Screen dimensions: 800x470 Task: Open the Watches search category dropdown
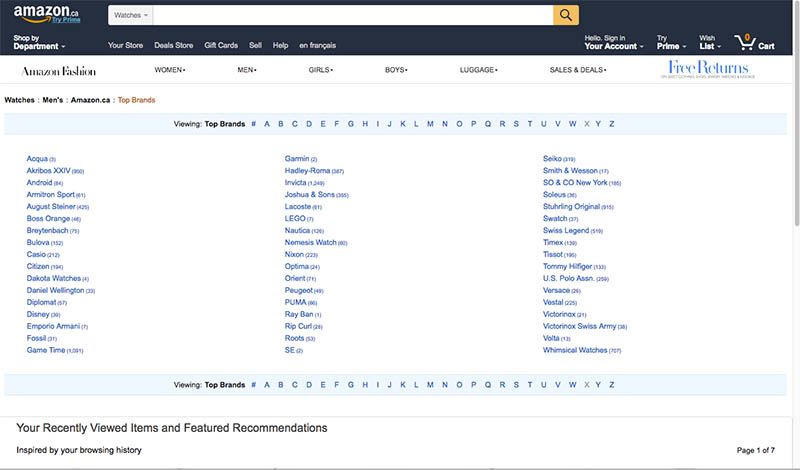point(131,15)
